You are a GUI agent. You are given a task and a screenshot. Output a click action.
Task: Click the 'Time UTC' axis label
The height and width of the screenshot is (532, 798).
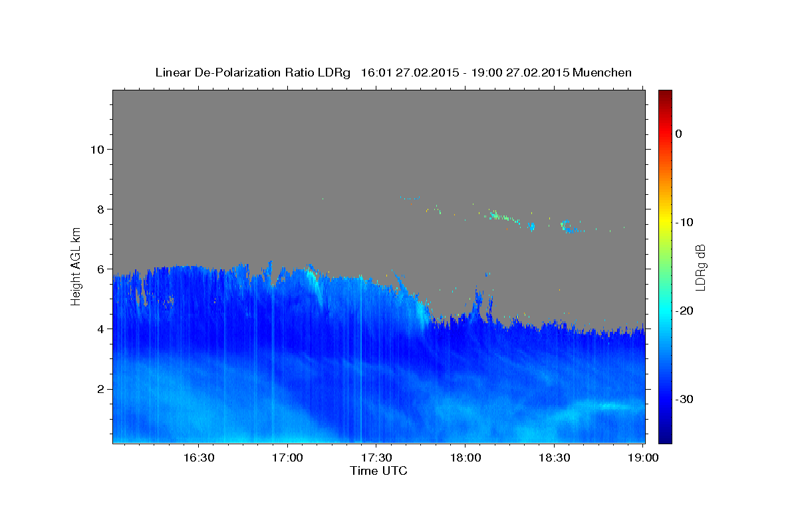tap(378, 471)
